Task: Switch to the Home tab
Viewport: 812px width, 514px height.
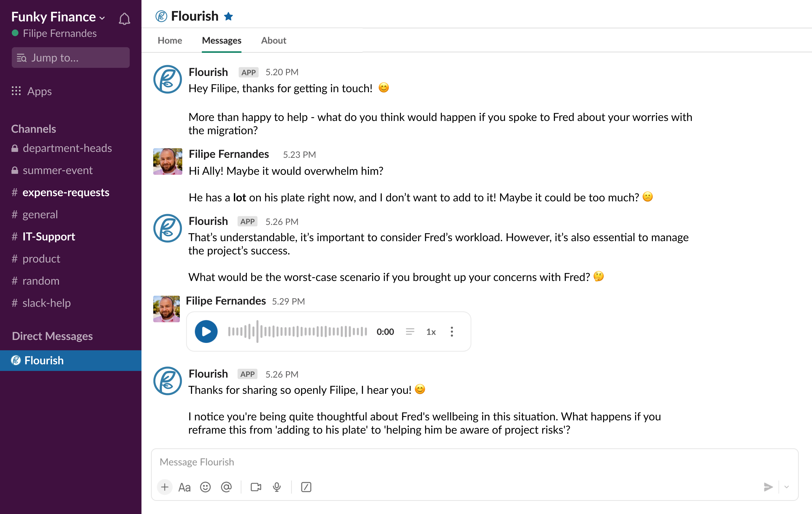Action: [170, 41]
